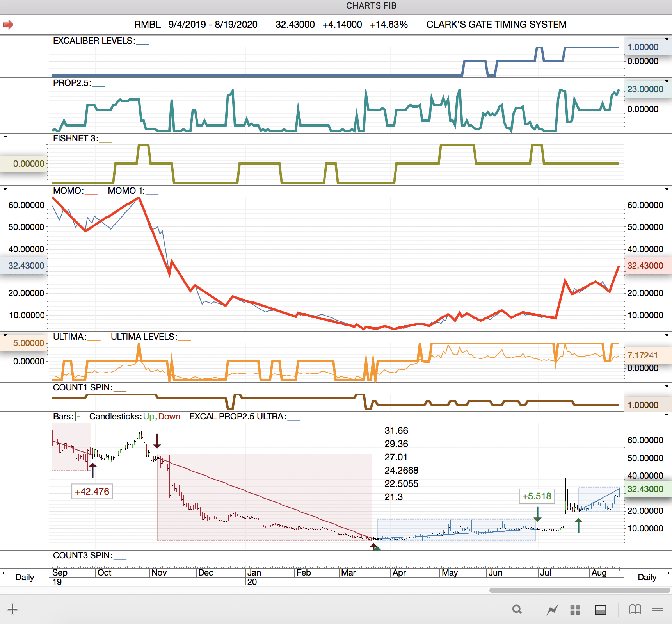
Task: Click the 9/4/2019 - 8/19/2020 date range
Action: [x=213, y=25]
